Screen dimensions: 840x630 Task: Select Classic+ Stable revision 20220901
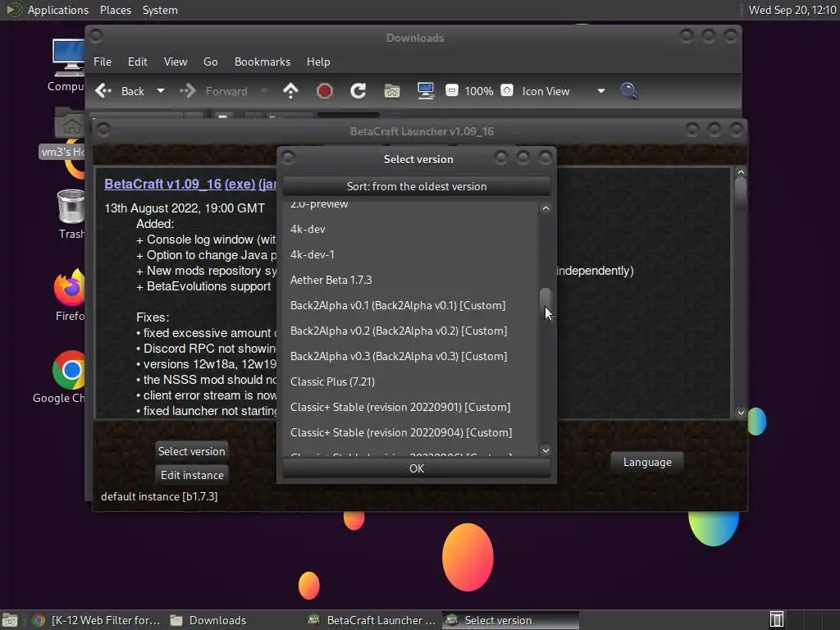(409, 407)
